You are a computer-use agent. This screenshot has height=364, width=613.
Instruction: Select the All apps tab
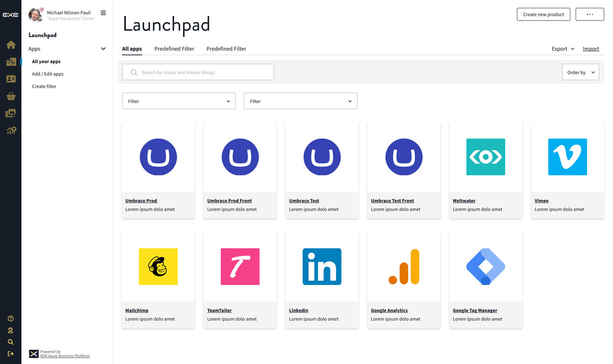pyautogui.click(x=132, y=49)
